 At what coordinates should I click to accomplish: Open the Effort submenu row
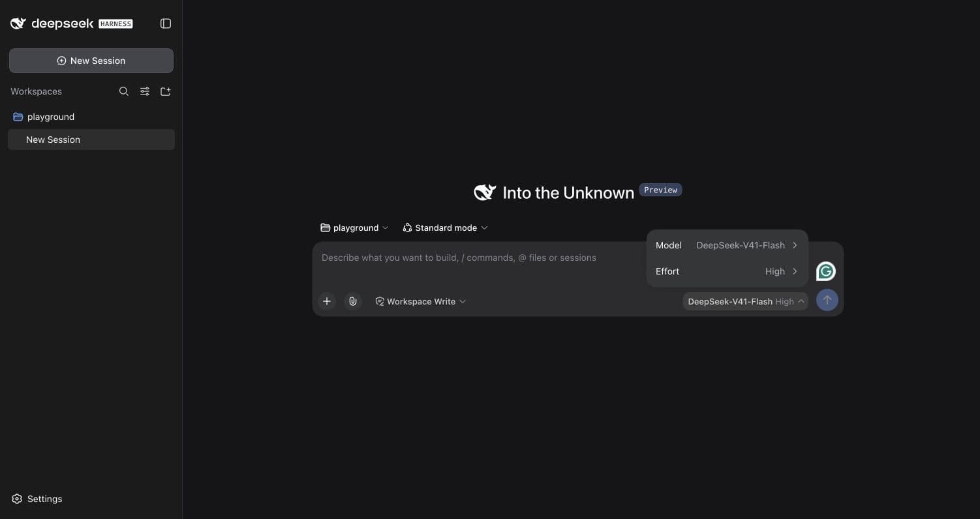[727, 271]
